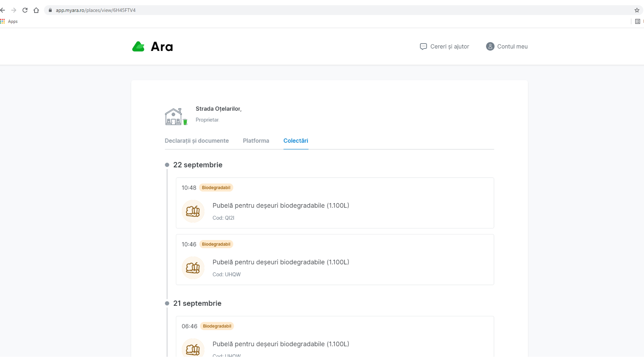Go back using the browser back arrow
This screenshot has width=644, height=362.
pos(2,10)
